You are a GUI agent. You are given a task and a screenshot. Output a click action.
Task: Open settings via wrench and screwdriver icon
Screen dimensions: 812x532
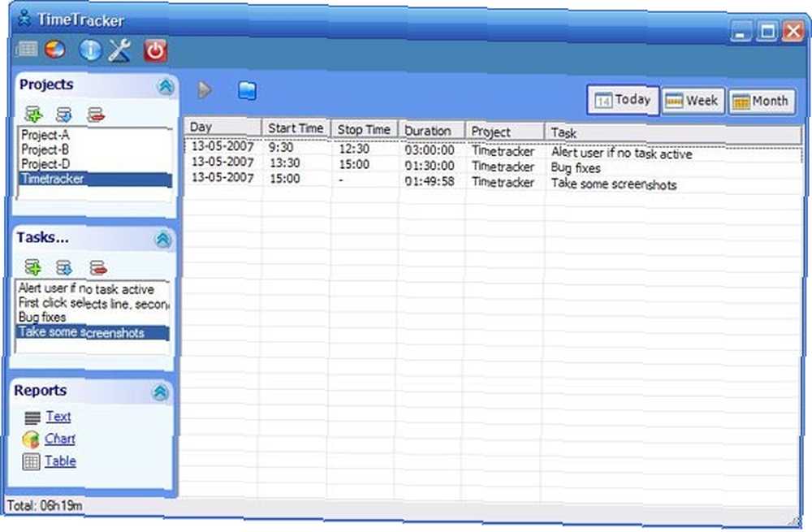[x=119, y=50]
